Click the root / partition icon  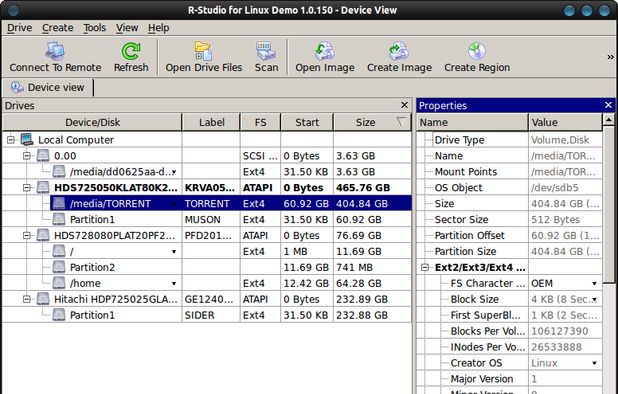[x=59, y=251]
